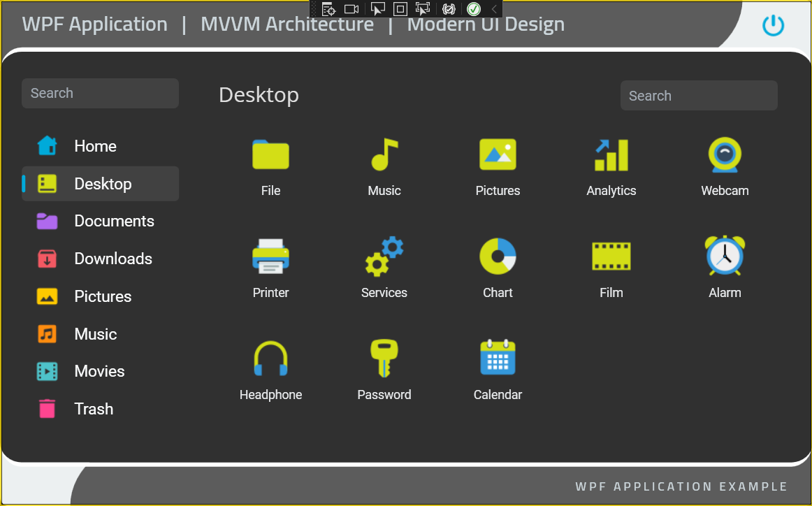Image resolution: width=812 pixels, height=506 pixels.
Task: Launch the Webcam icon
Action: tap(725, 154)
